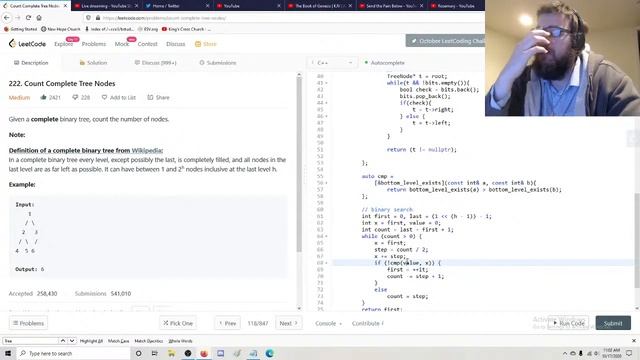
Task: Open the Contribute link
Action: tap(367, 323)
